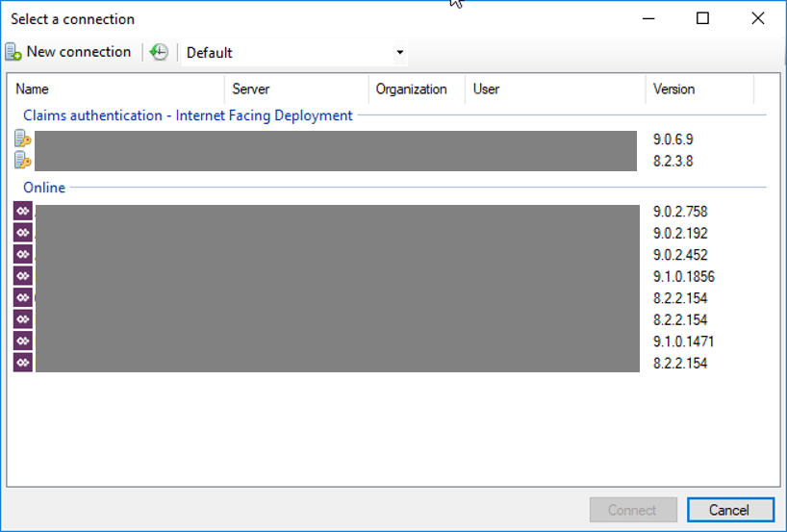This screenshot has width=787, height=532.
Task: Click the recent connections clock icon
Action: [x=159, y=52]
